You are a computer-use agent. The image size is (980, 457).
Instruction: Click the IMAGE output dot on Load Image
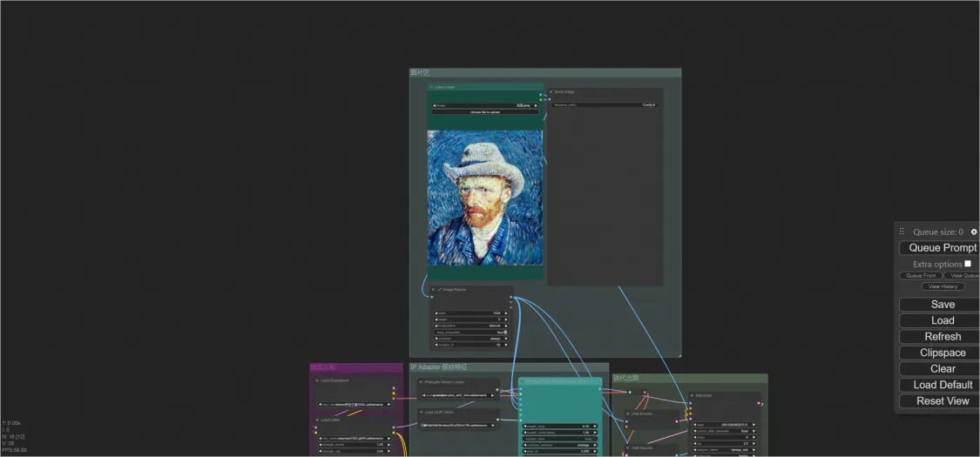pos(541,95)
